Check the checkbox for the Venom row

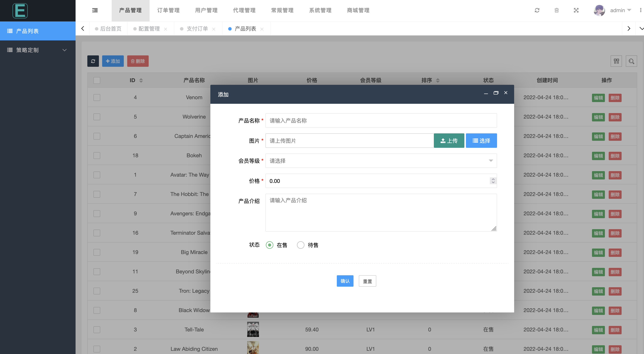point(97,98)
